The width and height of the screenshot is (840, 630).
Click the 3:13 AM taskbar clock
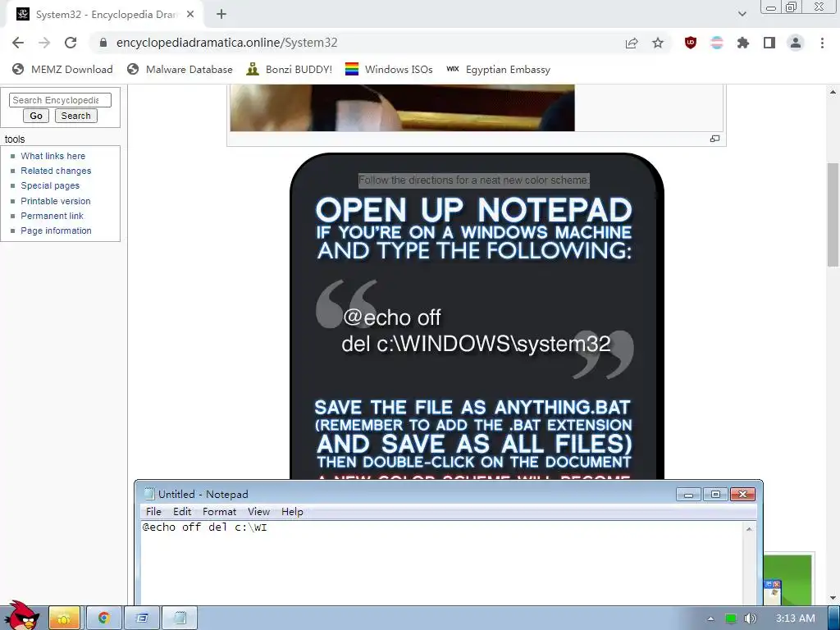coord(796,619)
